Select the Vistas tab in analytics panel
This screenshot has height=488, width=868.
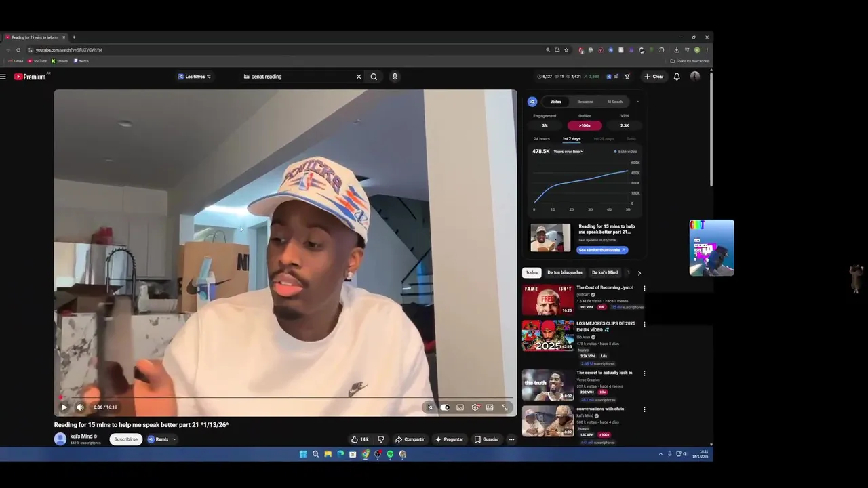coord(555,102)
